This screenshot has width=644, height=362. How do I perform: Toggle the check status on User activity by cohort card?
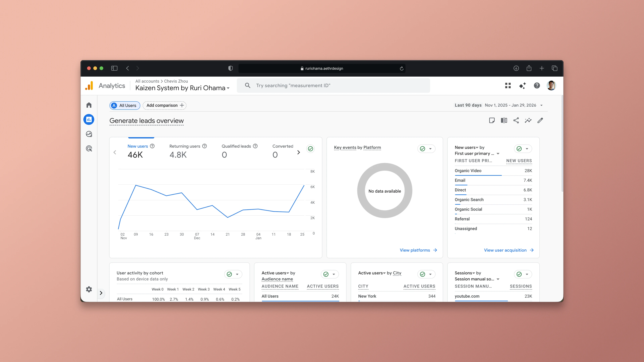tap(229, 274)
